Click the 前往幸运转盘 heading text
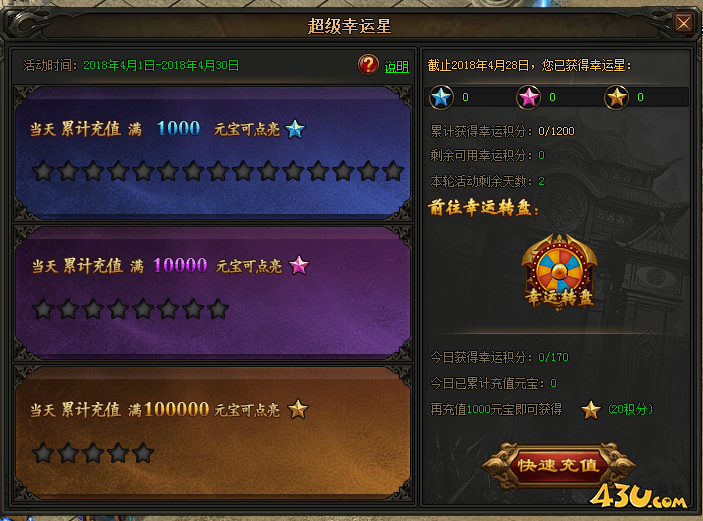 click(x=483, y=208)
